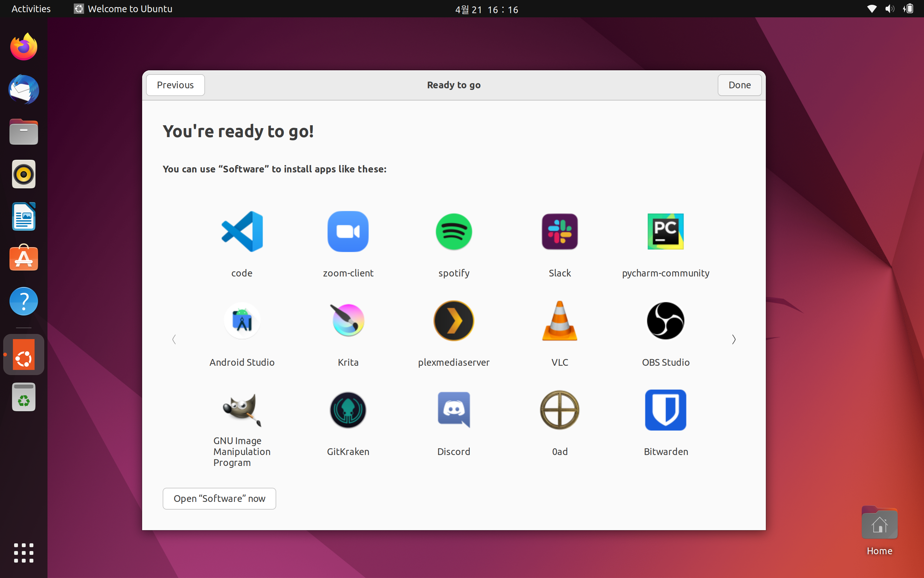The width and height of the screenshot is (924, 578).
Task: Click the "plexmediaserver" label
Action: pos(454,363)
